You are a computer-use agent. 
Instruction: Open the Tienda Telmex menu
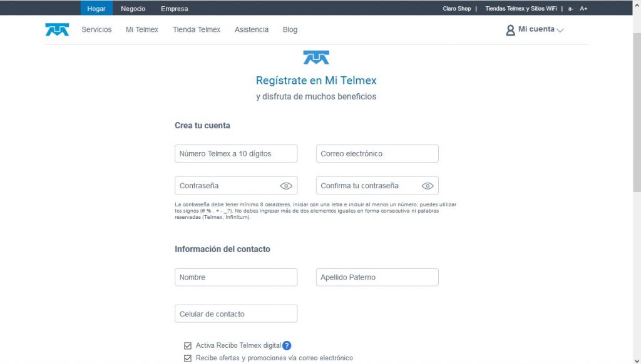point(197,29)
